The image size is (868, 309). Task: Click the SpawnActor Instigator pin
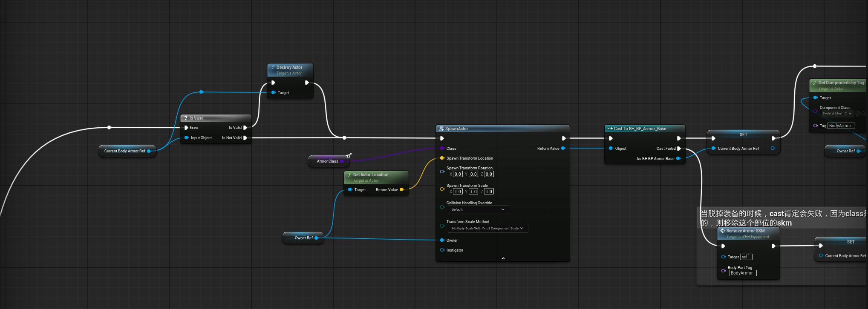point(442,250)
